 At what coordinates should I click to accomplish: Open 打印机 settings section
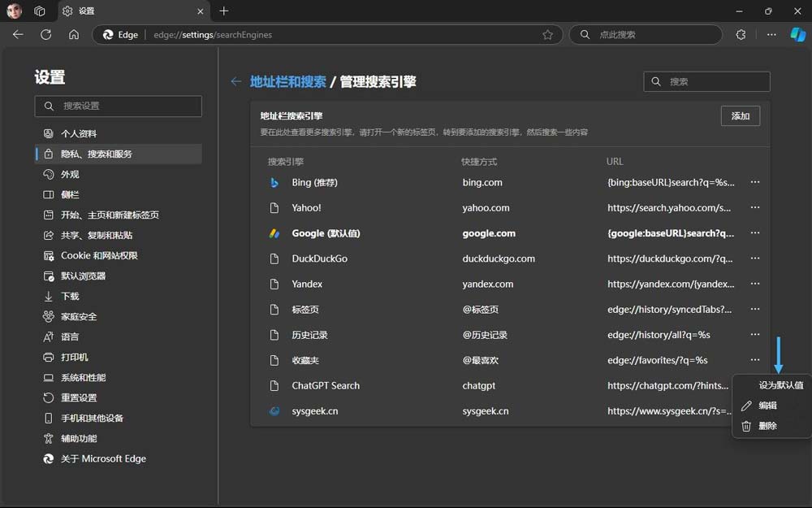[118, 357]
